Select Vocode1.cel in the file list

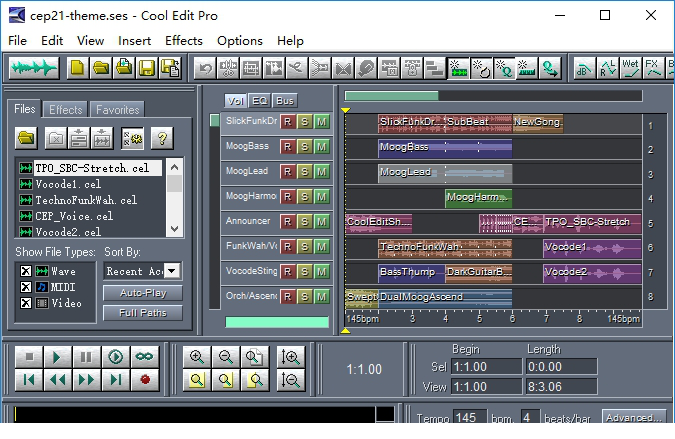point(68,184)
